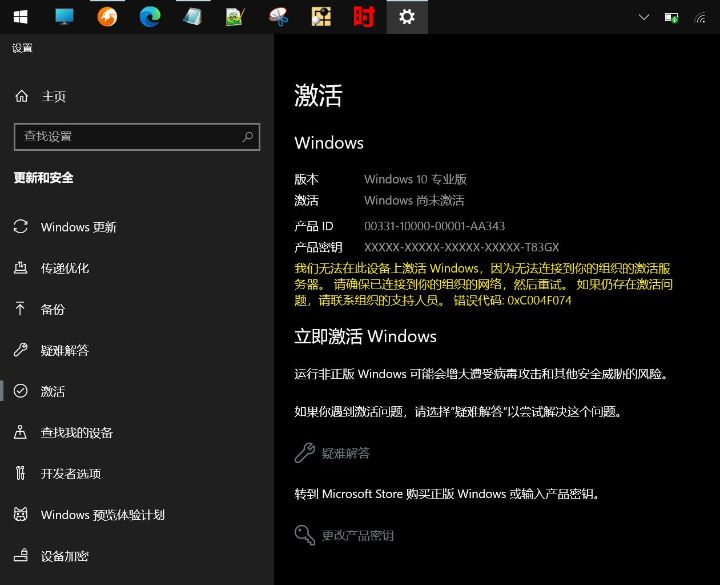Click the product ID 00331-10000-00001-AA343

click(x=434, y=226)
